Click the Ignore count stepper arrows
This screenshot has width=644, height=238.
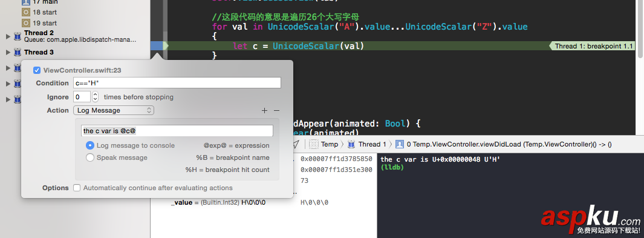pyautogui.click(x=96, y=97)
